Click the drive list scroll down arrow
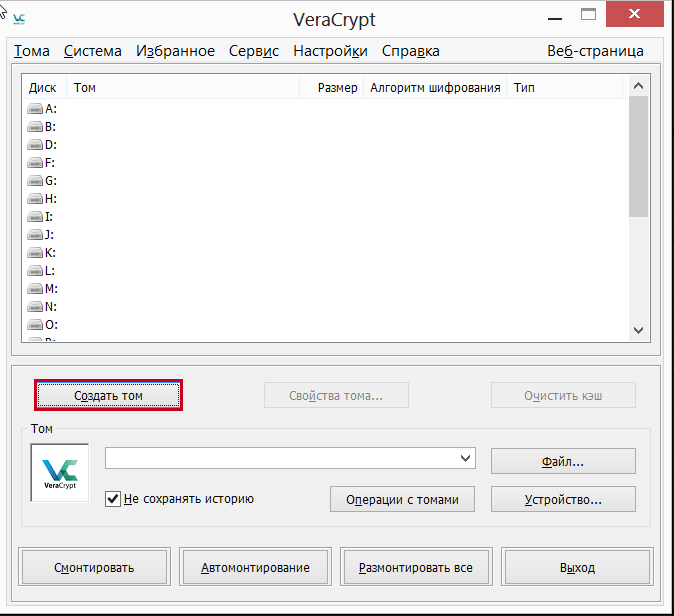674x616 pixels. 638,330
